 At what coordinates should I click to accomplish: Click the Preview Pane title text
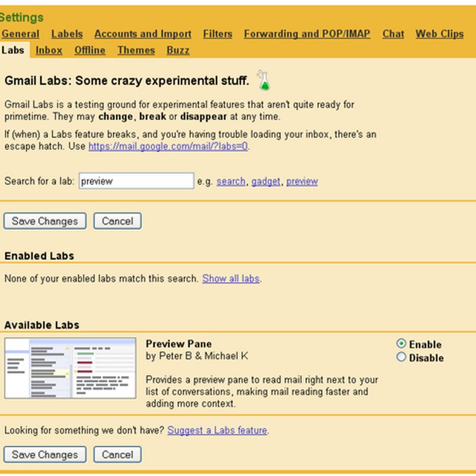click(x=178, y=344)
